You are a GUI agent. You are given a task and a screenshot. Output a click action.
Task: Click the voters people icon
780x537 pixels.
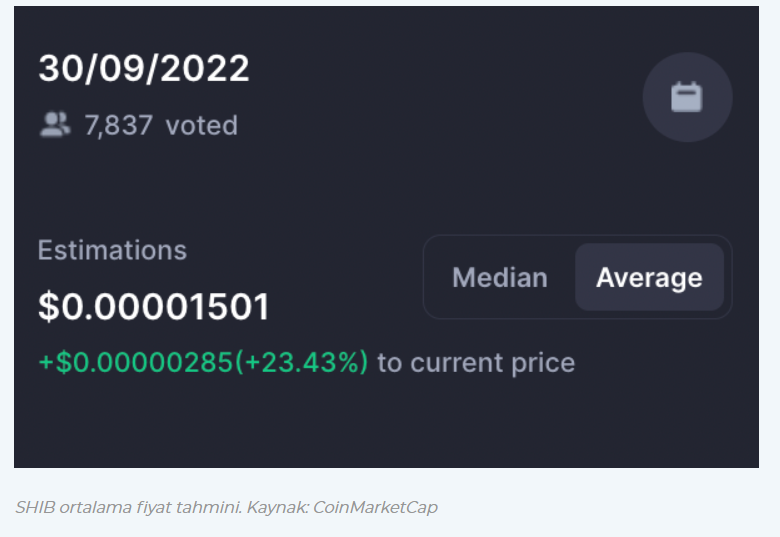point(55,124)
